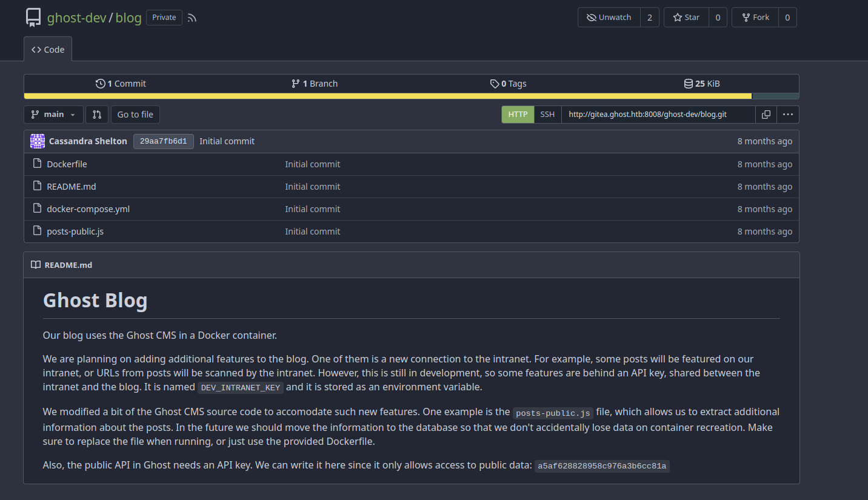View the 1 Branch list
Image resolution: width=868 pixels, height=500 pixels.
(x=315, y=84)
